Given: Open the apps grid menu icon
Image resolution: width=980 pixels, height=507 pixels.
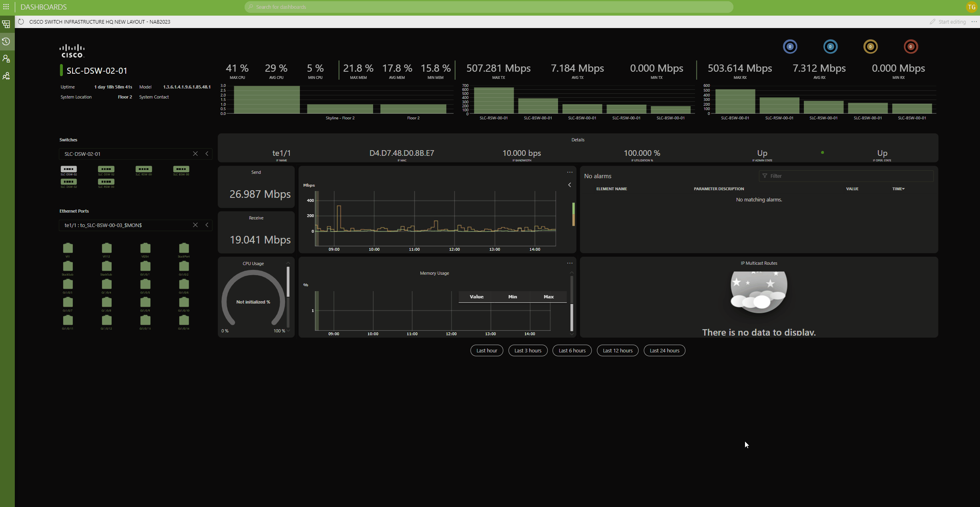Looking at the screenshot, I should 6,7.
